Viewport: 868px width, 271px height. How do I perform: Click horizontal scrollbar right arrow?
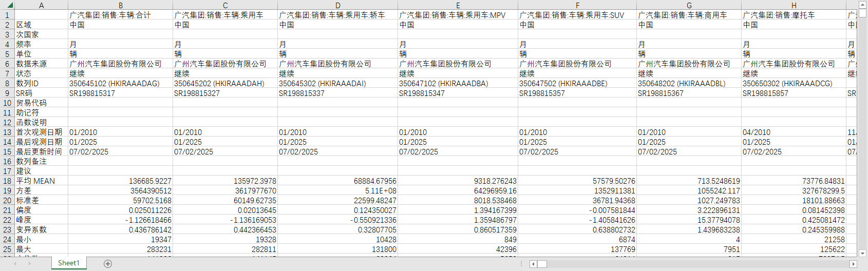click(854, 264)
